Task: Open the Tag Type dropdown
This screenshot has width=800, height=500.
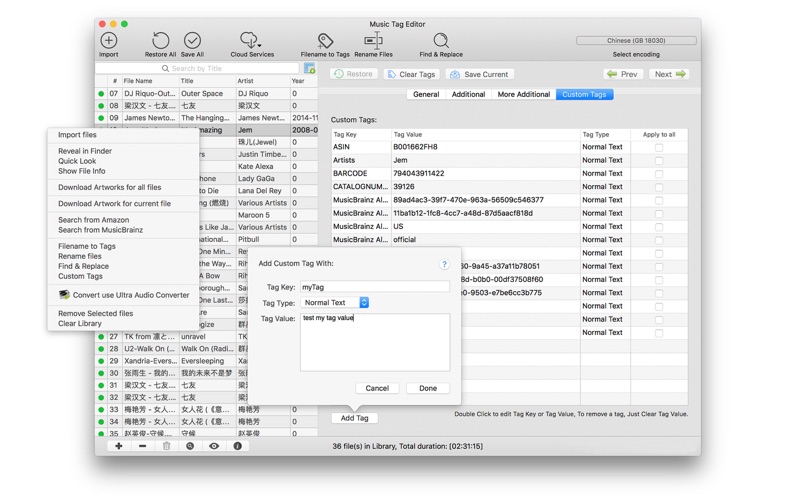Action: click(336, 302)
